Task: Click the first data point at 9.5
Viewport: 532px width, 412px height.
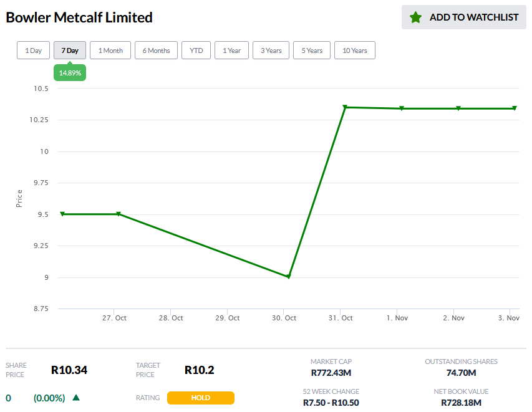Action: click(x=62, y=214)
